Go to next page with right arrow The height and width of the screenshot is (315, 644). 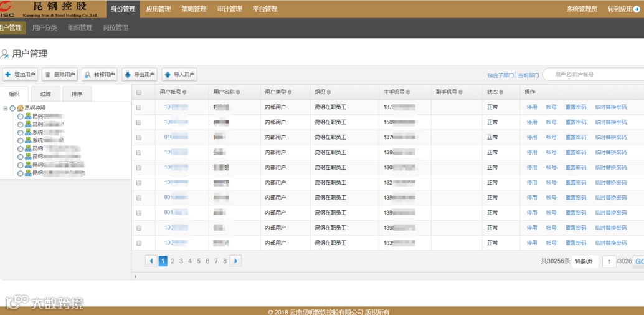coord(236,261)
